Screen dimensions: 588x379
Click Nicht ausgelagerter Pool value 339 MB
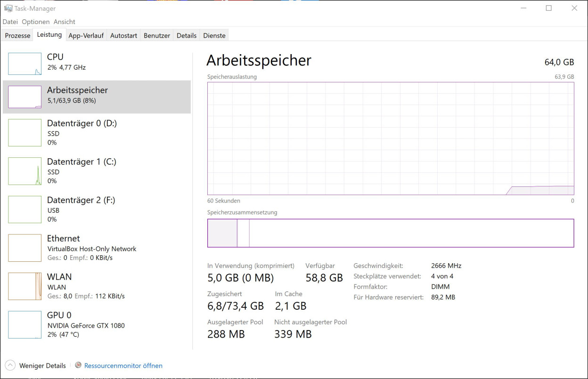tap(293, 334)
